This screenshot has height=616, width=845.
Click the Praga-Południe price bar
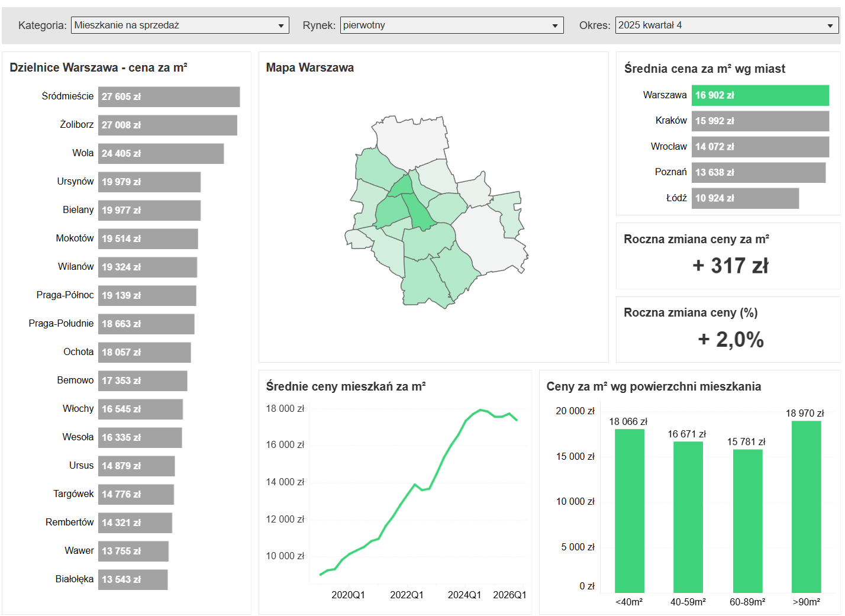[x=146, y=324]
